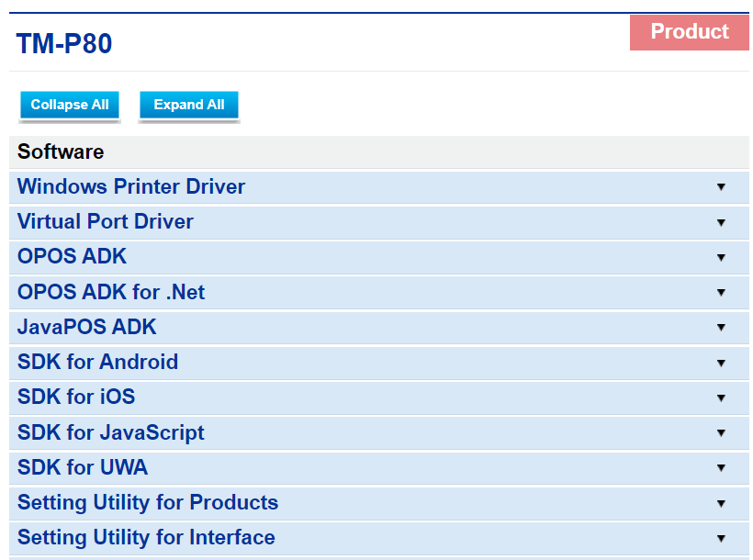Open Setting Utility for Products title
Screen dimensions: 753x560
coord(148,503)
